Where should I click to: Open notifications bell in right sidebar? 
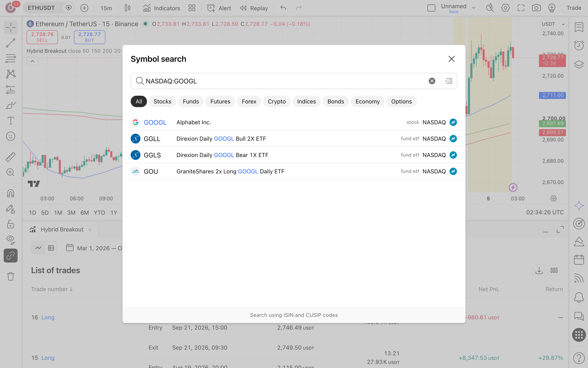click(x=579, y=297)
